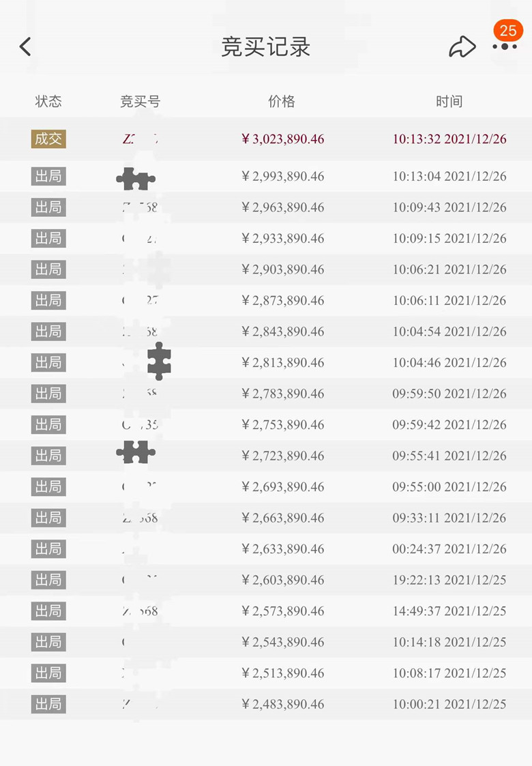The width and height of the screenshot is (532, 766).
Task: Tap 出局 badge on ¥2,903,890.46 row
Action: 48,269
